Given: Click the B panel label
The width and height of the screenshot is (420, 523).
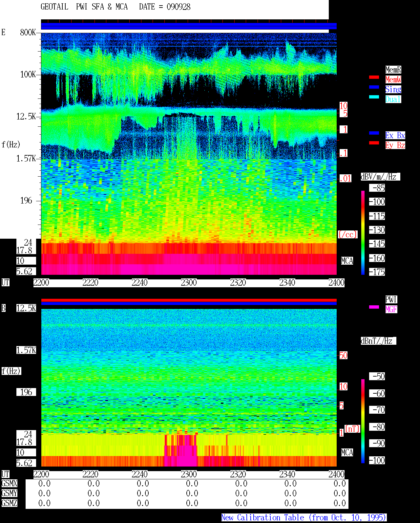Looking at the screenshot, I should (x=3, y=308).
